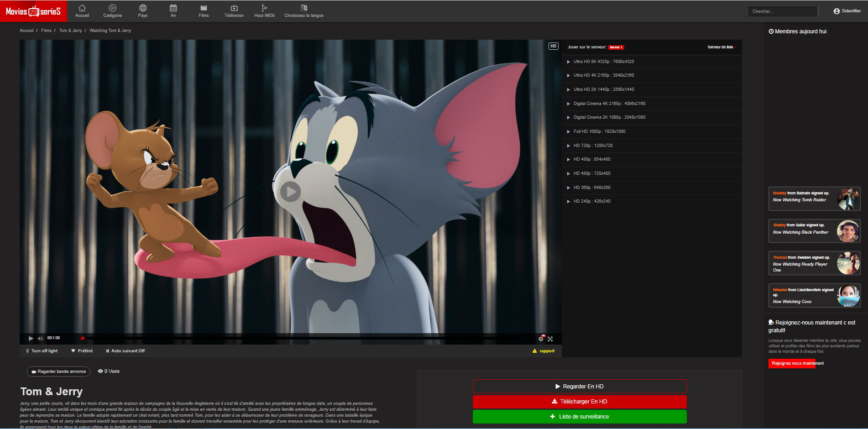This screenshot has height=429, width=868.
Task: Enter fullscreen with expand icon
Action: (x=550, y=339)
